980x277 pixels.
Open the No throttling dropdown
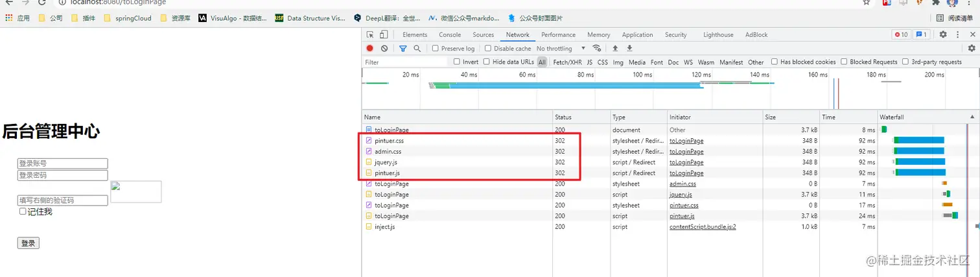pos(561,49)
